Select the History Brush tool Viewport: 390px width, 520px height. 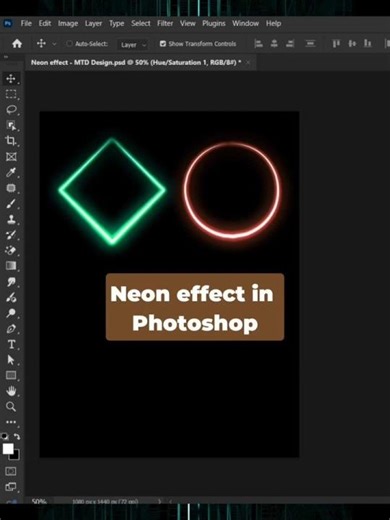click(x=11, y=235)
